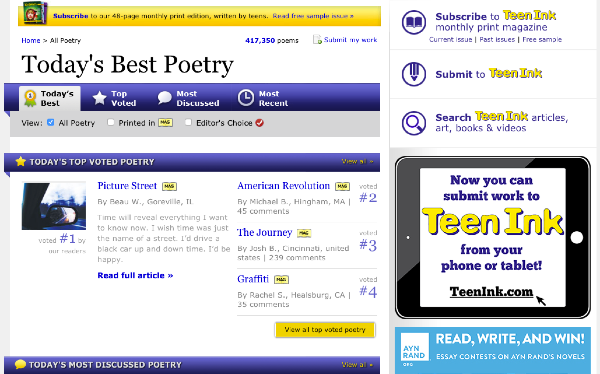Enable the Editor's Choice checkbox
The height and width of the screenshot is (374, 600).
point(188,122)
